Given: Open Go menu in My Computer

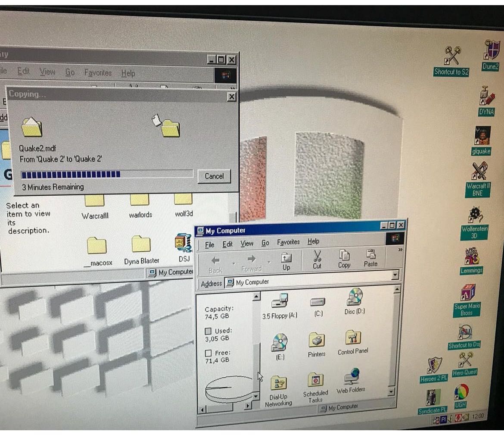Looking at the screenshot, I should coord(265,243).
